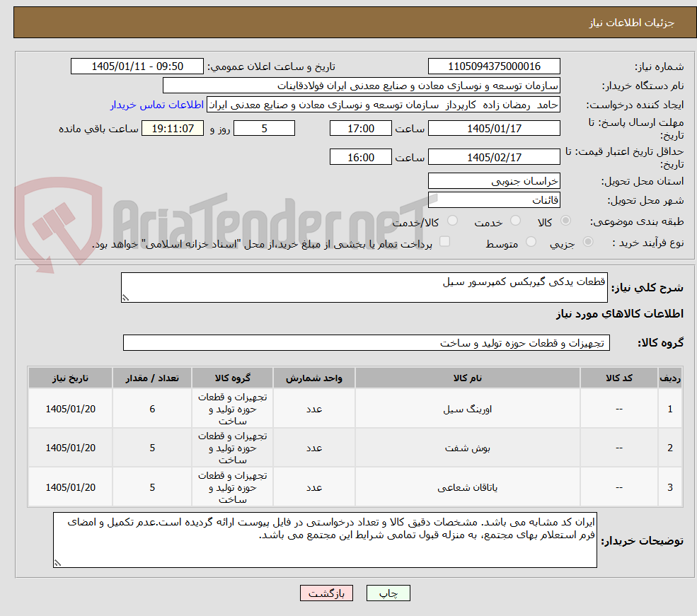Click the price validity date 1405/02/17
The image size is (697, 616).
pos(494,157)
